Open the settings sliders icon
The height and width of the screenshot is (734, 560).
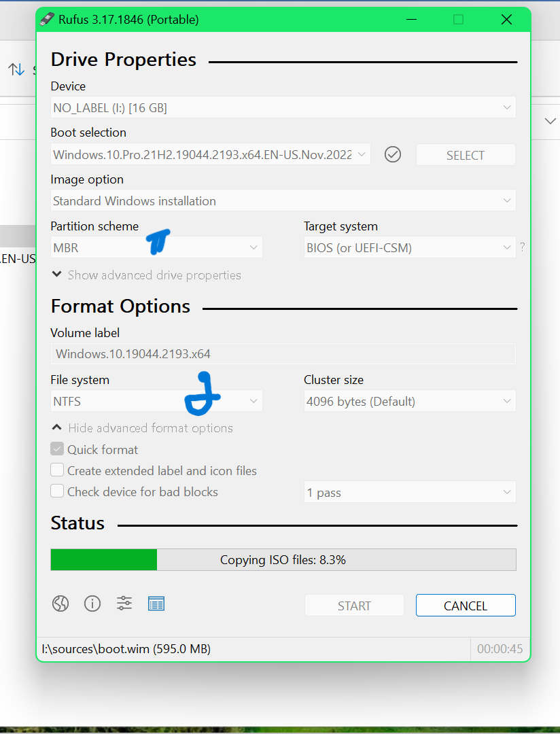124,604
